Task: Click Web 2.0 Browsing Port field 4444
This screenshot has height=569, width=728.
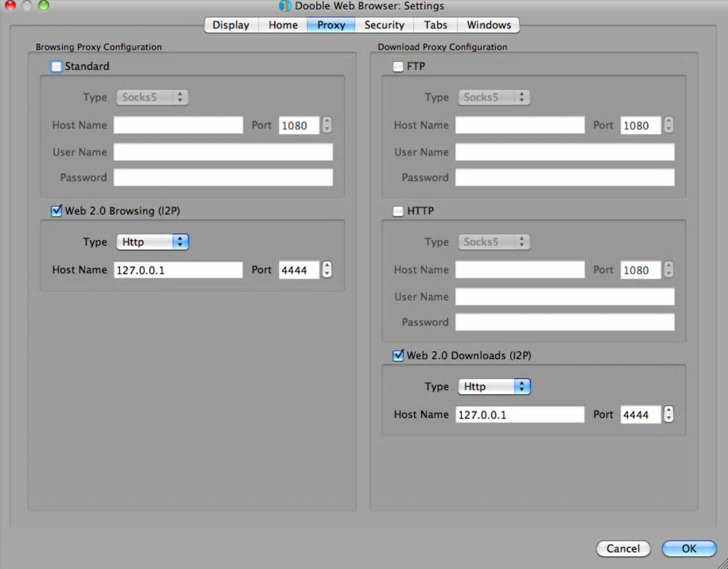Action: [x=299, y=270]
